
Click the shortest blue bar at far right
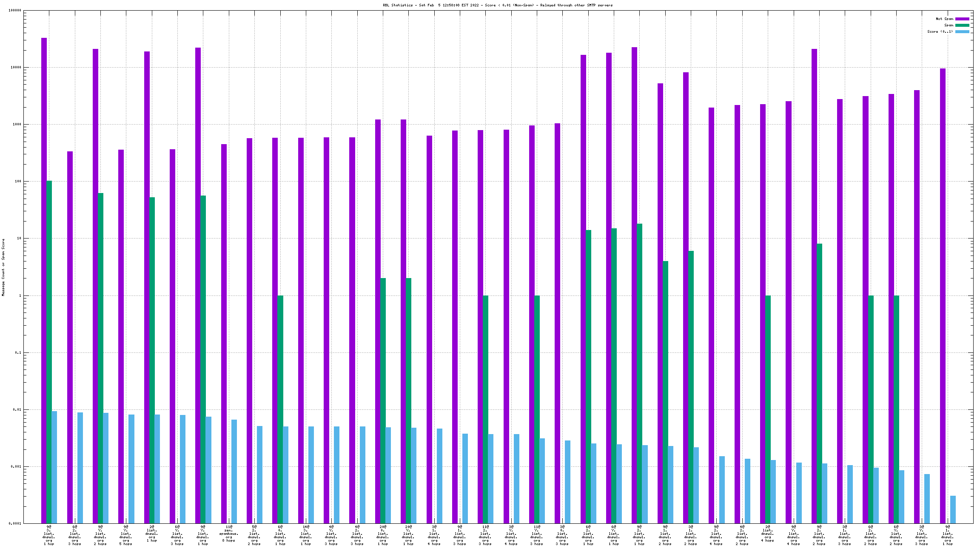(x=953, y=509)
